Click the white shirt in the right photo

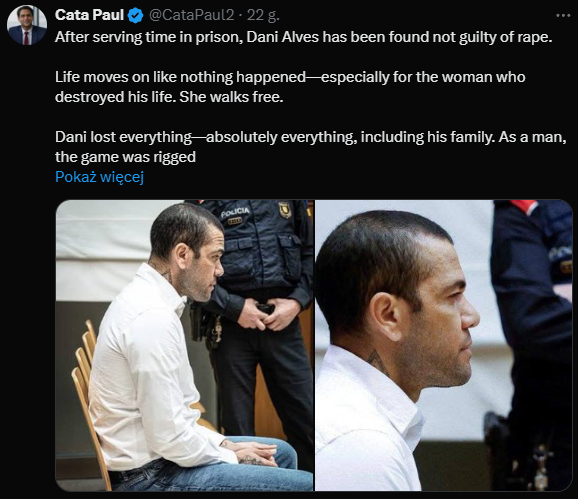pyautogui.click(x=368, y=420)
